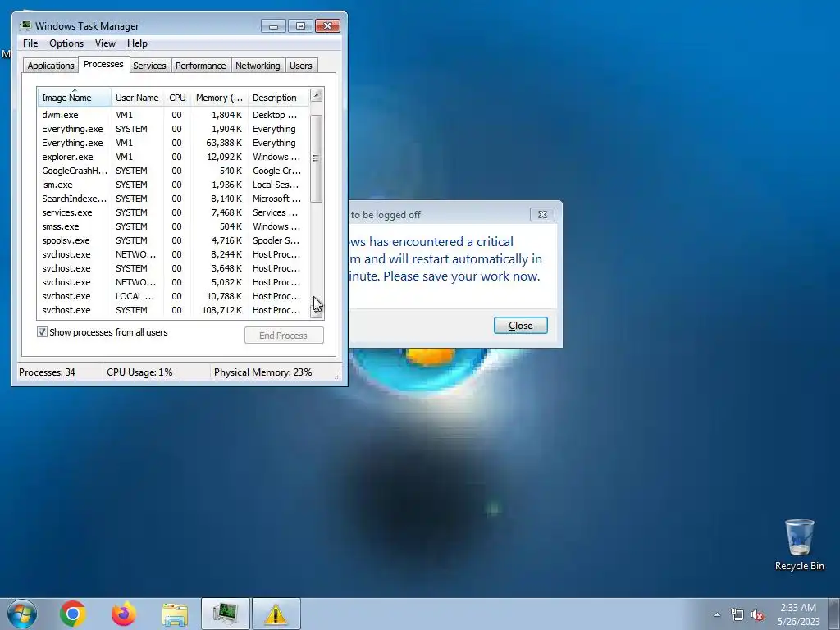Select the lsm.exe process
This screenshot has width=840, height=630.
(173, 185)
